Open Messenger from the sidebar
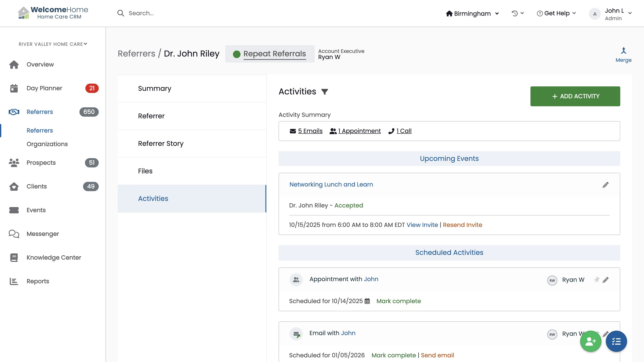Viewport: 644px width, 362px height. click(43, 234)
